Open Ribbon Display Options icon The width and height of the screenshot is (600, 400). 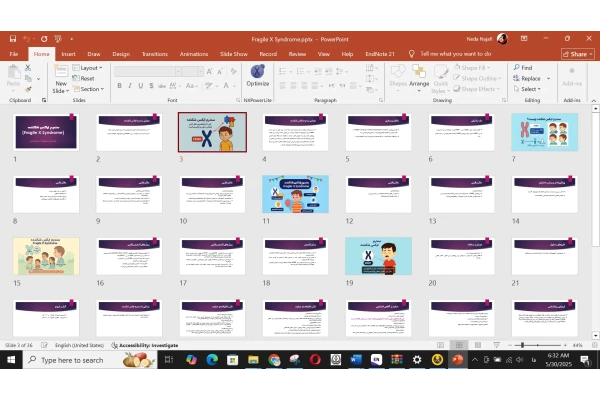pos(524,39)
